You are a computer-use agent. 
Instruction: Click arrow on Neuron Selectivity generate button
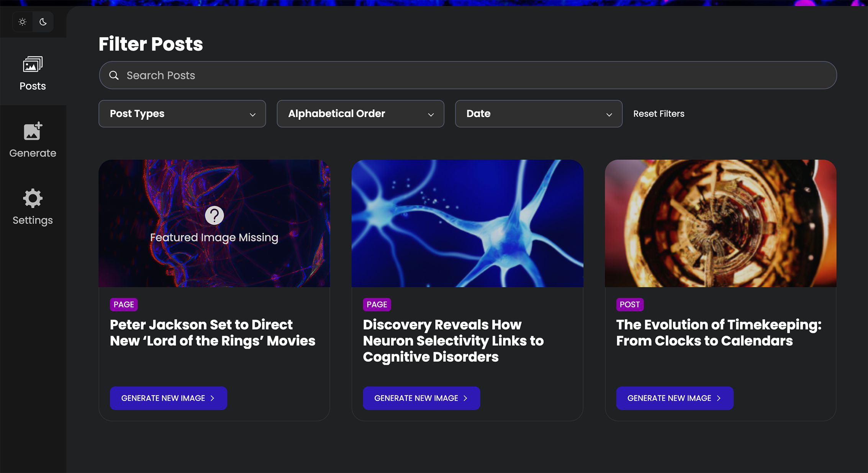click(465, 398)
